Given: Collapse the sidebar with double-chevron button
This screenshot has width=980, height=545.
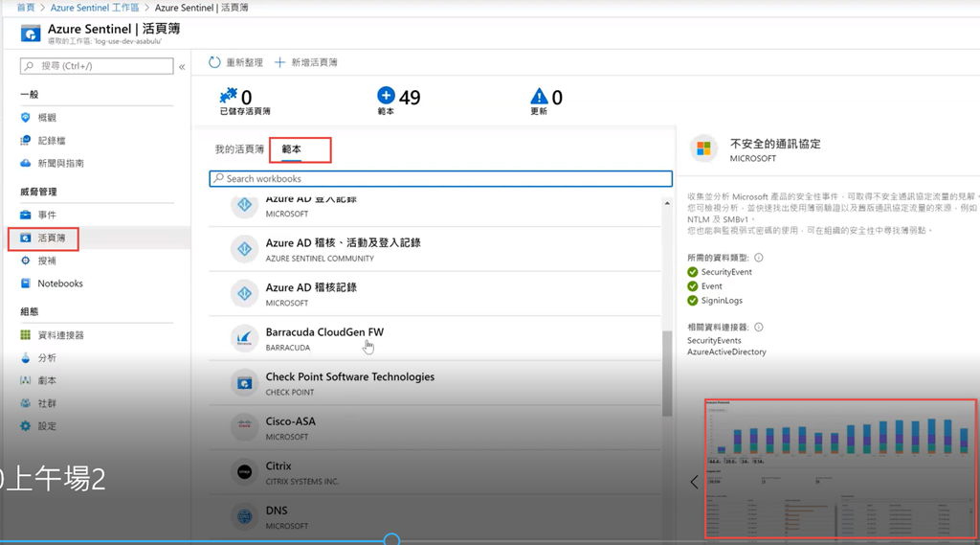Looking at the screenshot, I should pyautogui.click(x=182, y=66).
